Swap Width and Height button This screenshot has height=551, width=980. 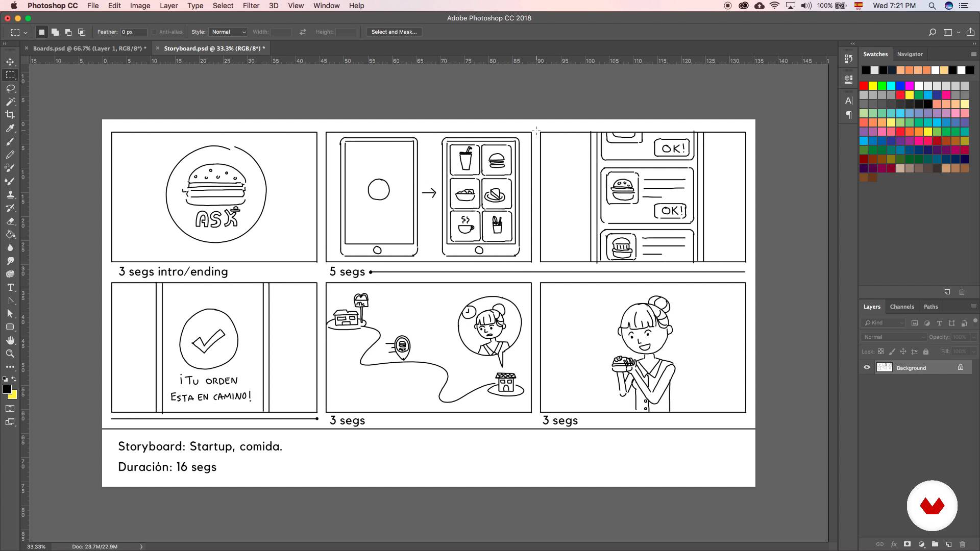coord(303,32)
